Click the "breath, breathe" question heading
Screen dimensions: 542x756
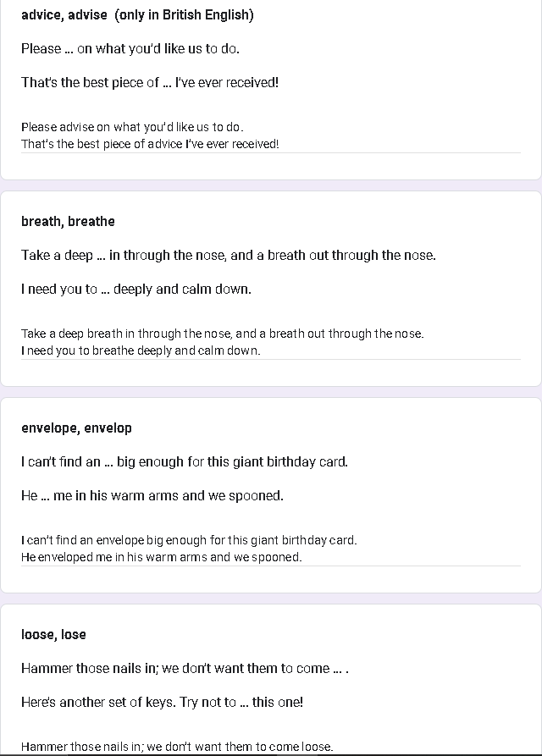tap(68, 222)
